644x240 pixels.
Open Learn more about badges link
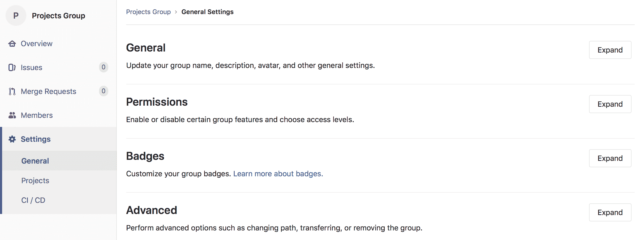click(x=278, y=173)
